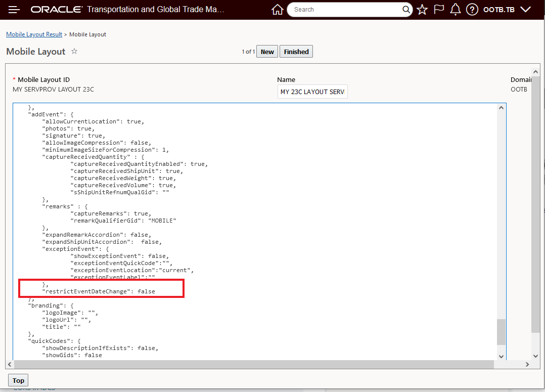Open the notifications bell
Viewport: 545px width, 392px height.
456,10
